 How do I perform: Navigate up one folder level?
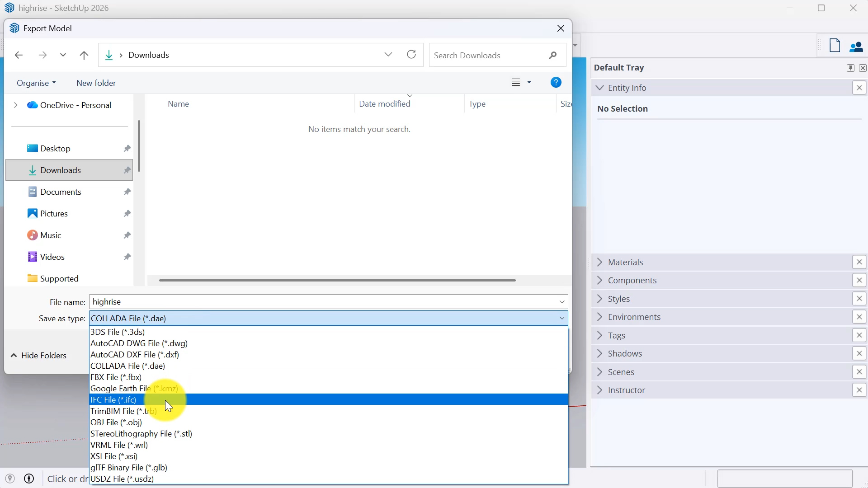tap(84, 55)
